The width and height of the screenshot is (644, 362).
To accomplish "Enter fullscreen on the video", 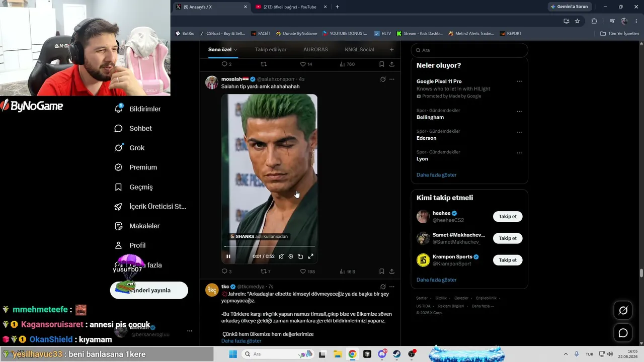I will (310, 256).
